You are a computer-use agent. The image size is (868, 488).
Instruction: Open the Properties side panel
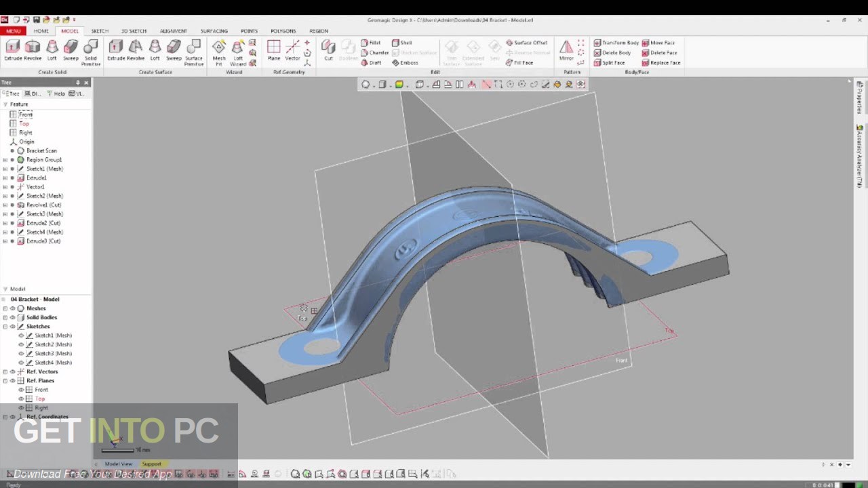860,100
